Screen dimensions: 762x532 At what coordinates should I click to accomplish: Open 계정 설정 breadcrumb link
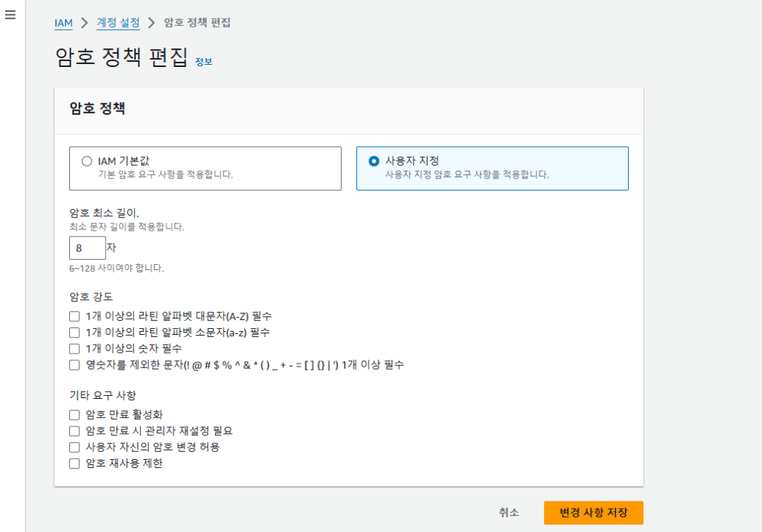click(118, 23)
